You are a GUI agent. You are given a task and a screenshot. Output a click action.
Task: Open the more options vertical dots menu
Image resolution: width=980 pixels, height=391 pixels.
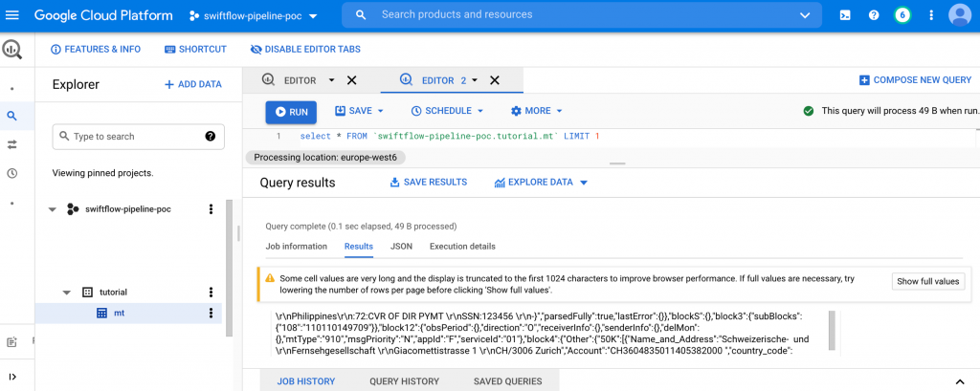tap(929, 15)
